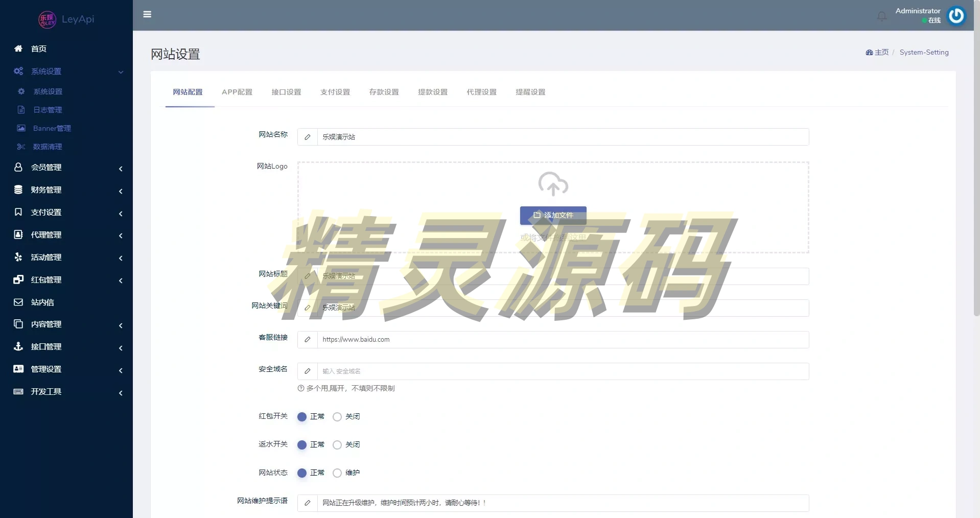
Task: Click the page vertical scrollbar
Action: pos(976,158)
